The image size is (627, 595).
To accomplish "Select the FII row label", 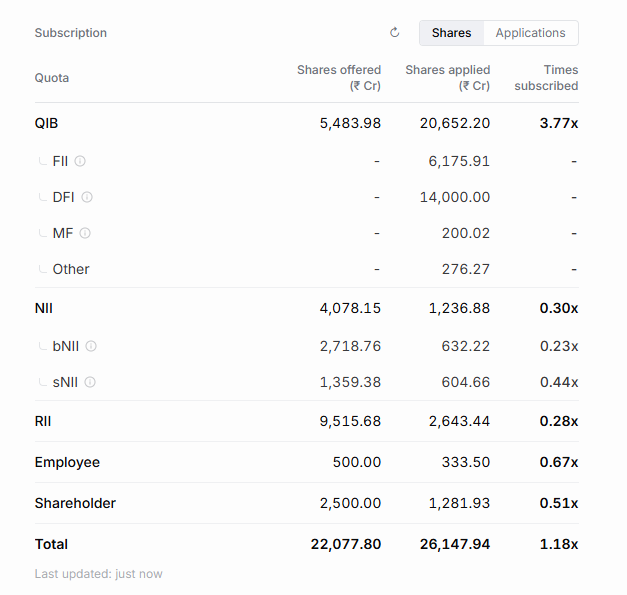I will 60,161.
